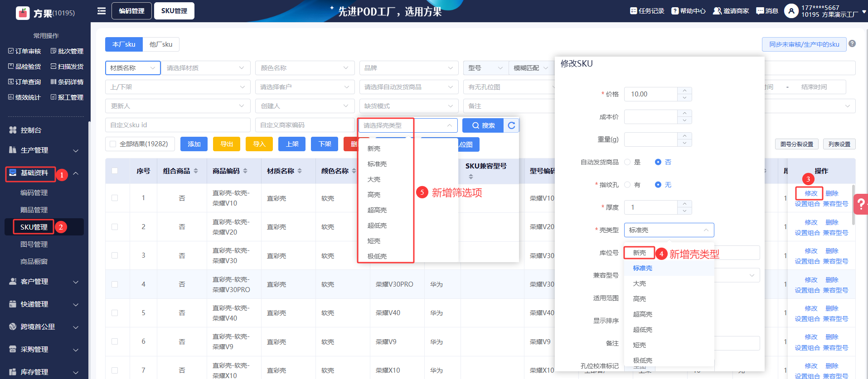Open the 控制台 dashboard sidebar item
868x379 pixels.
31,130
